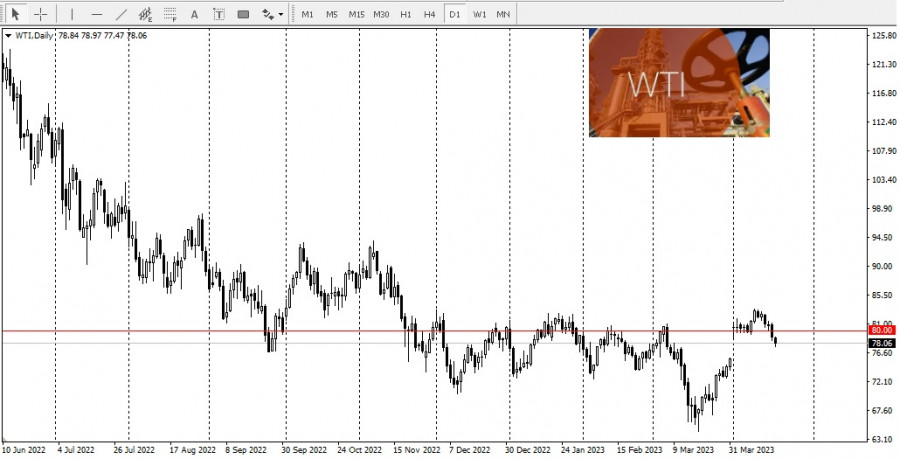Choose the Fibonacci retracement tool

pos(170,14)
